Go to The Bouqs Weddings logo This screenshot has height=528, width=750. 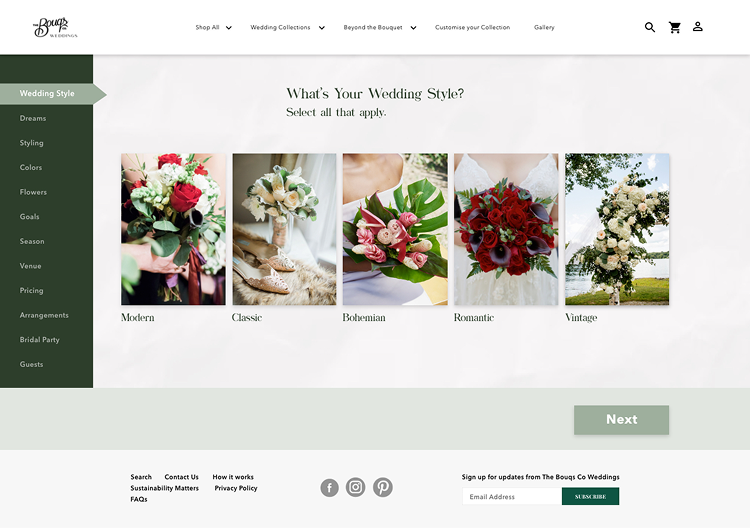(55, 27)
